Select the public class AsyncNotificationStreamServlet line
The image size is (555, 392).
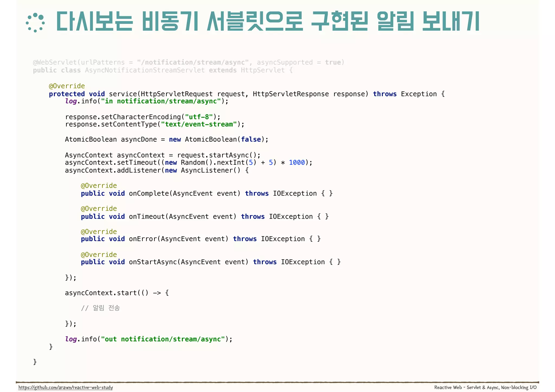[163, 70]
